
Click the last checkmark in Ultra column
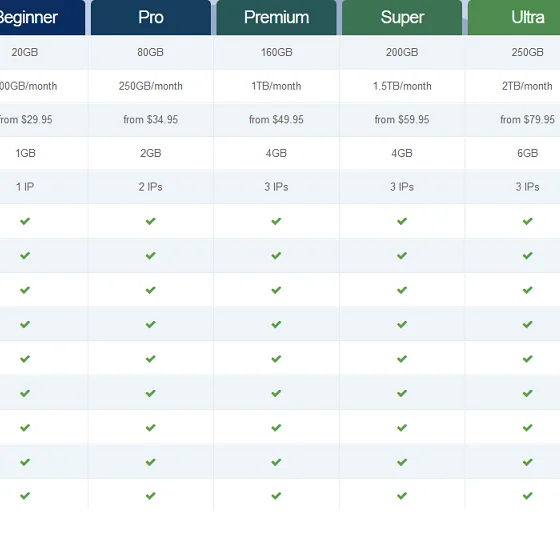click(528, 496)
